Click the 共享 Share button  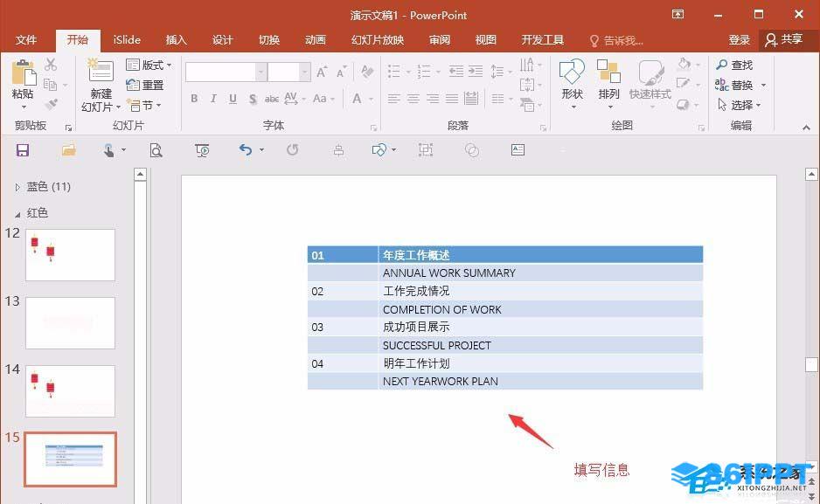point(783,39)
